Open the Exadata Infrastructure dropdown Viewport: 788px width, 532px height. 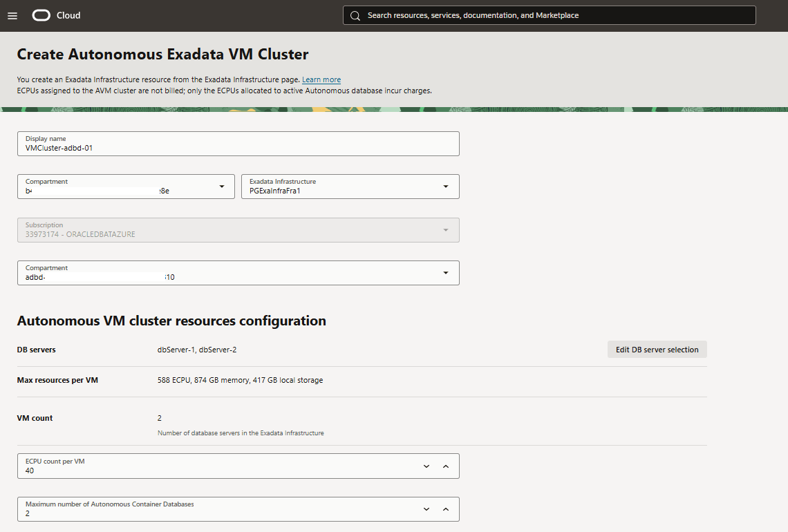[x=446, y=186]
